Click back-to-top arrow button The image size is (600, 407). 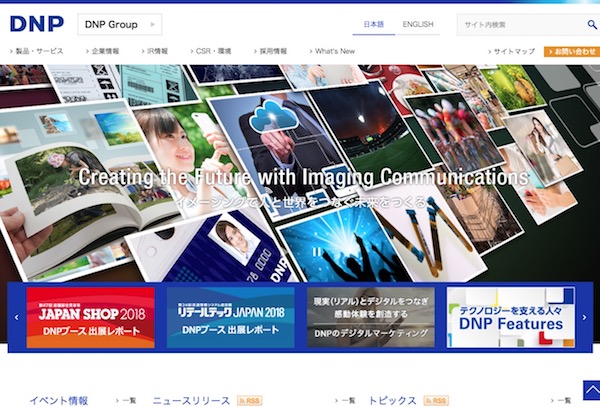click(x=592, y=391)
